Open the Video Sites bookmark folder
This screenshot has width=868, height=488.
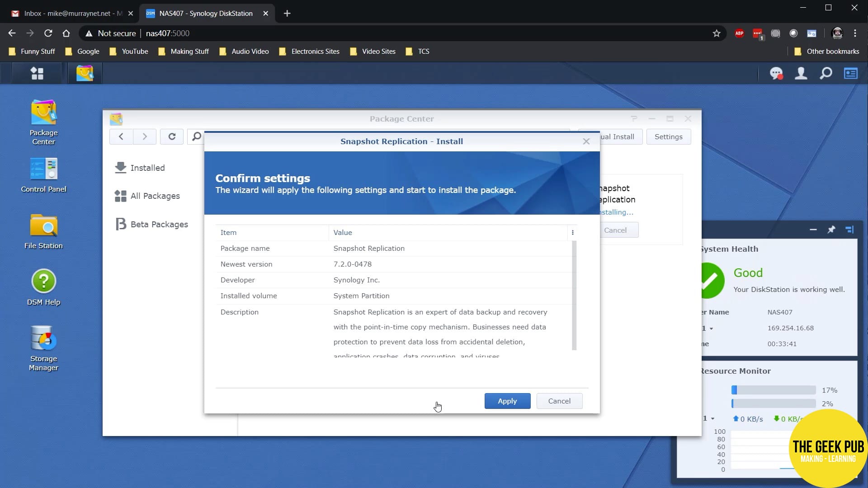click(373, 52)
